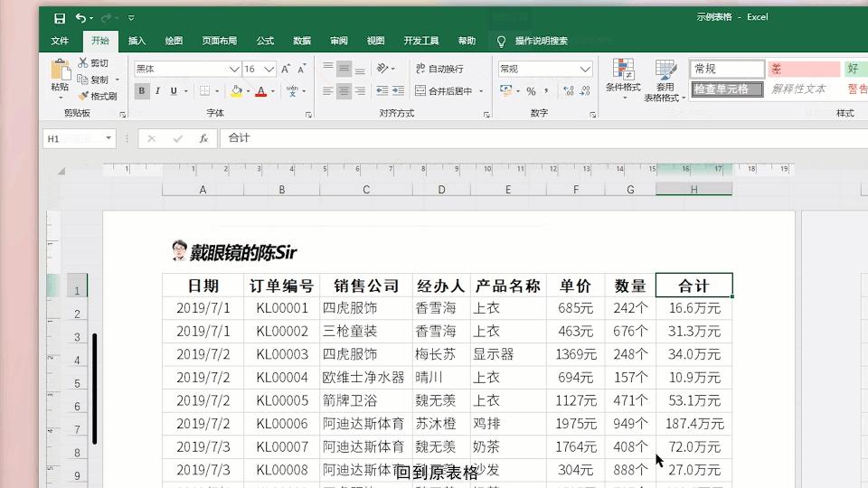Screen dimensions: 868x488
Task: Switch to the Formulas (公式) tab
Action: pos(265,41)
